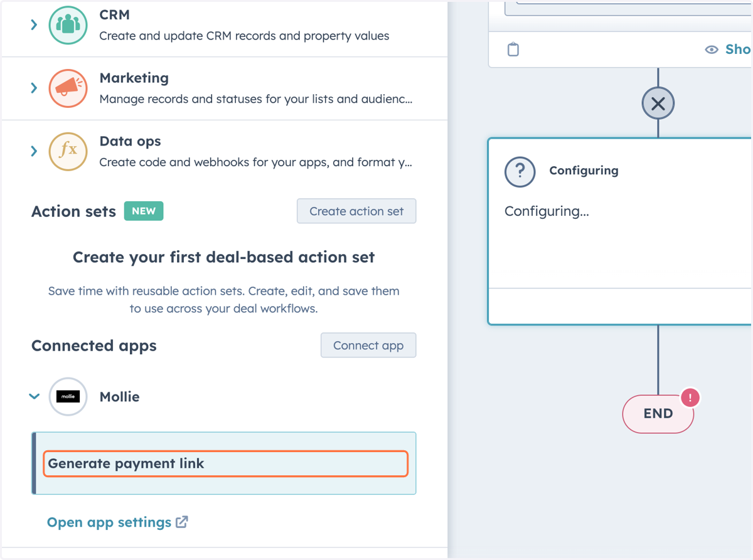Click the Create action set button
This screenshot has height=560, width=753.
tap(356, 211)
